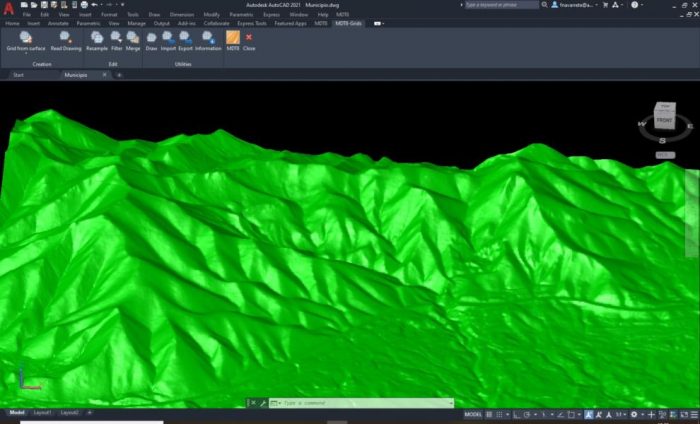Click the orange MDT8 ribbon button
The width and height of the screenshot is (700, 424).
(233, 41)
